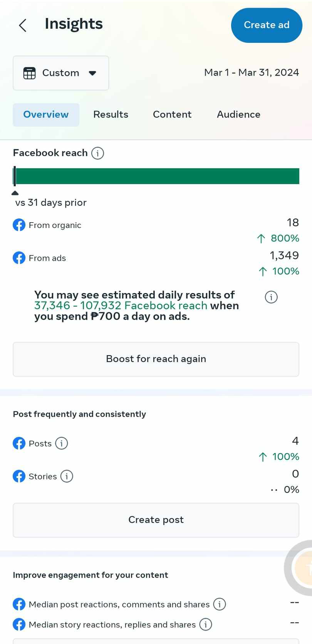The height and width of the screenshot is (644, 312).
Task: Click the calendar icon in date selector
Action: [29, 73]
